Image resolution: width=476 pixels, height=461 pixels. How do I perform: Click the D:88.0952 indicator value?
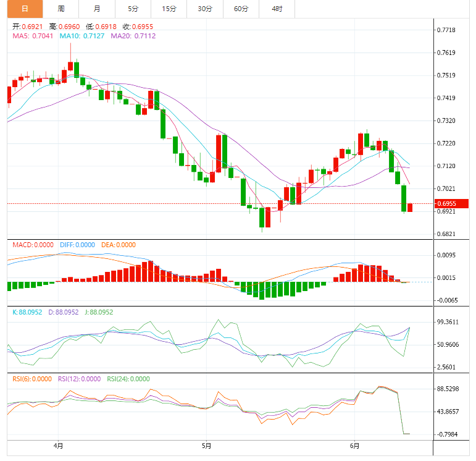pyautogui.click(x=64, y=312)
